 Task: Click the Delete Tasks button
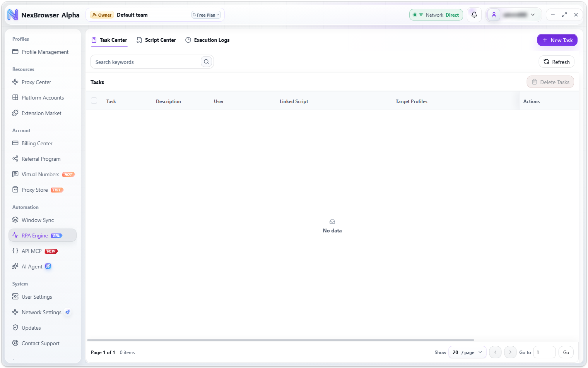coord(550,82)
